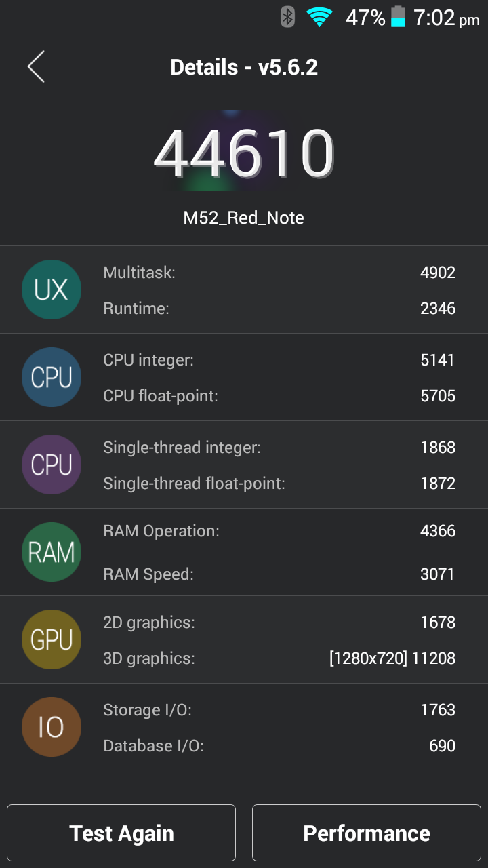Tap the green RAM category icon
This screenshot has width=488, height=868.
click(x=52, y=552)
